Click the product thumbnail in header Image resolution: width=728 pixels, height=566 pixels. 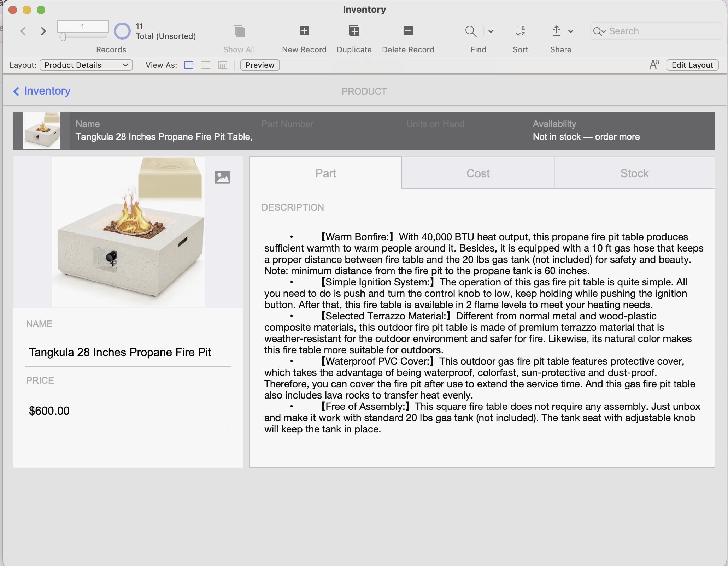click(x=42, y=131)
